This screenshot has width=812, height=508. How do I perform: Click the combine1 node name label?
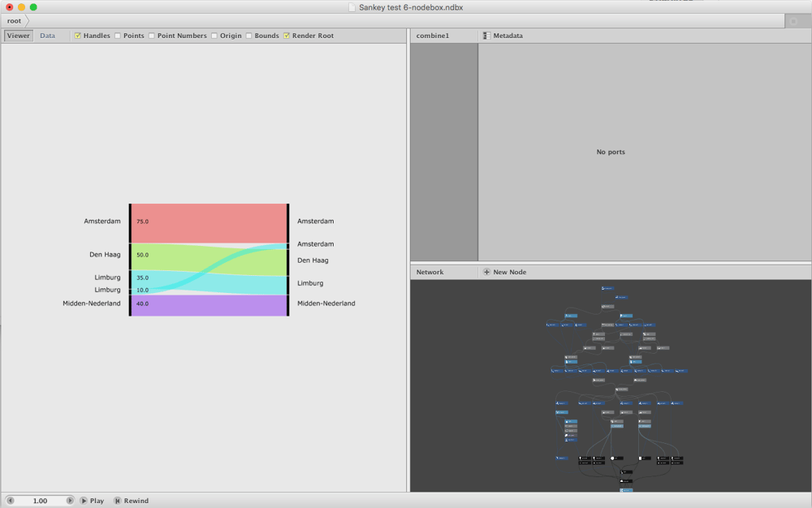point(433,36)
